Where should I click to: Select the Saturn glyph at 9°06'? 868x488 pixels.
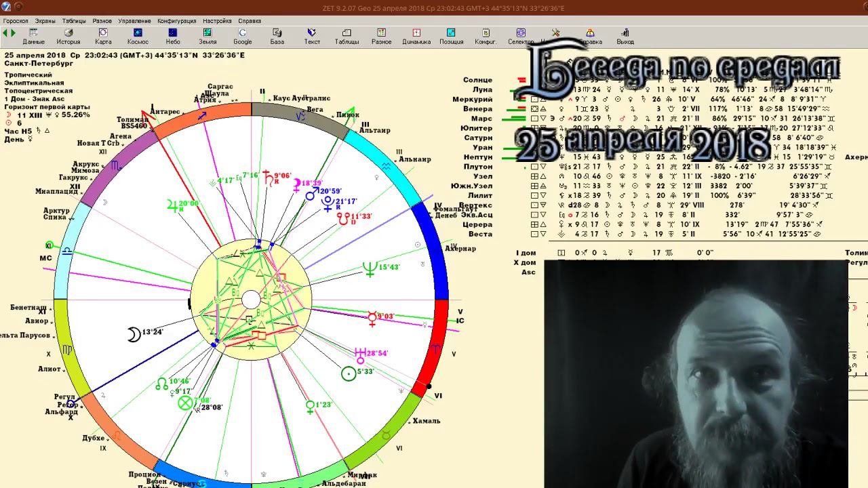click(x=268, y=177)
